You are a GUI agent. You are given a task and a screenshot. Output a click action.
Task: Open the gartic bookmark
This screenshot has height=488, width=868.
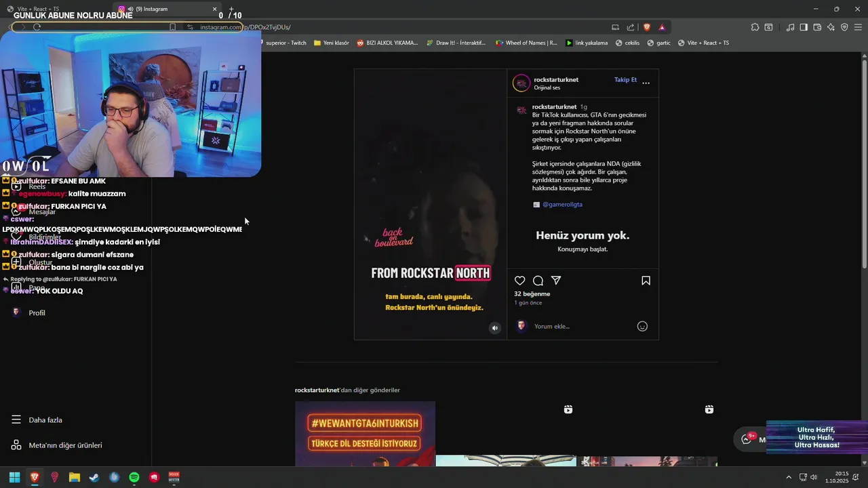click(x=658, y=43)
